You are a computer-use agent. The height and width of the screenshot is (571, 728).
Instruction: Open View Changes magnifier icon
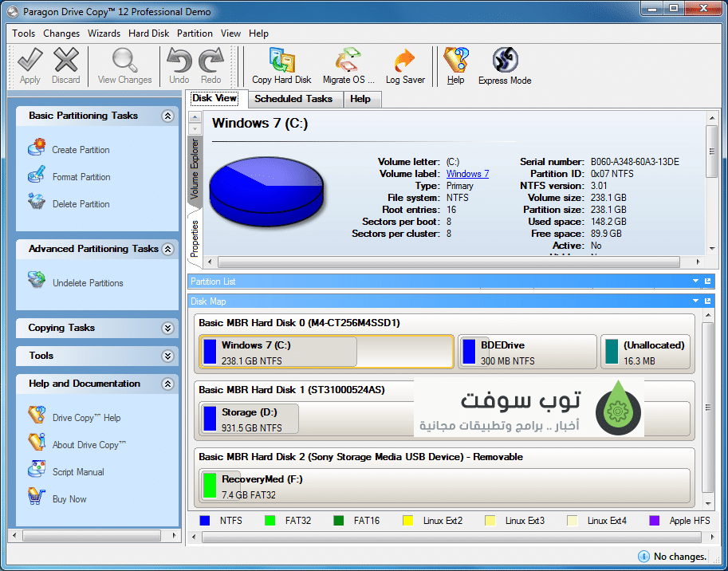124,61
